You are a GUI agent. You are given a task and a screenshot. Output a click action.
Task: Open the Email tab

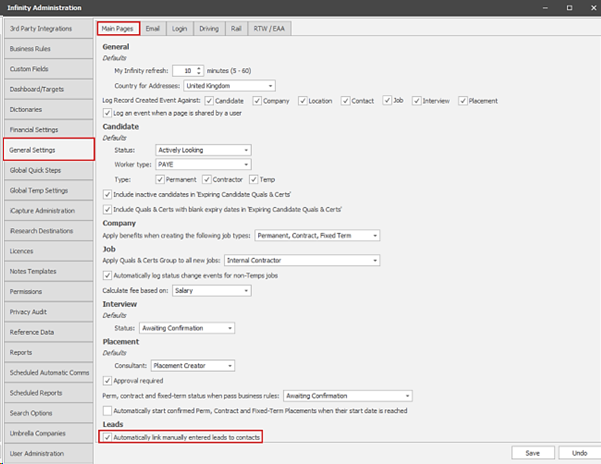pyautogui.click(x=152, y=28)
